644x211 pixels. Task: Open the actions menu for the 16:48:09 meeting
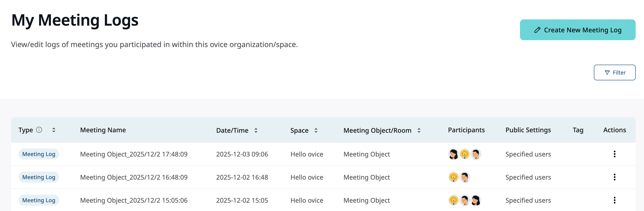614,177
